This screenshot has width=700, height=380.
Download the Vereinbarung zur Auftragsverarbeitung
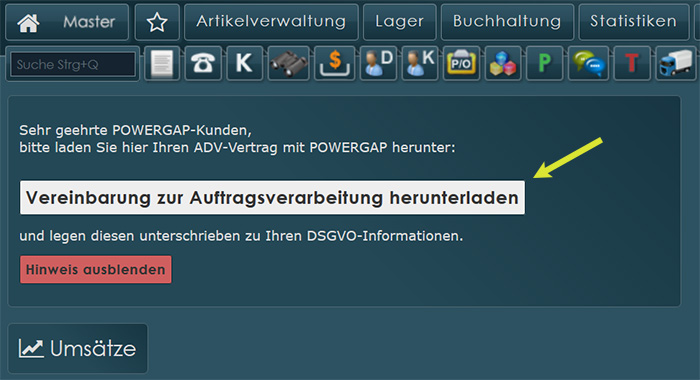tap(272, 197)
